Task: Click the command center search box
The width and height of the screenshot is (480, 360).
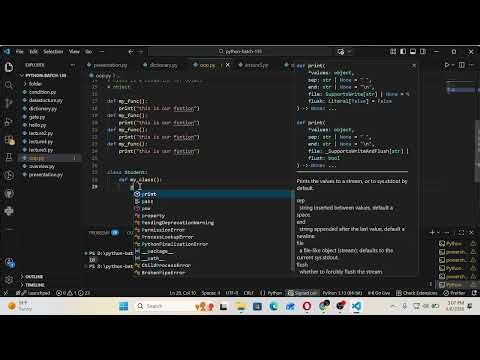Action: tap(240, 52)
